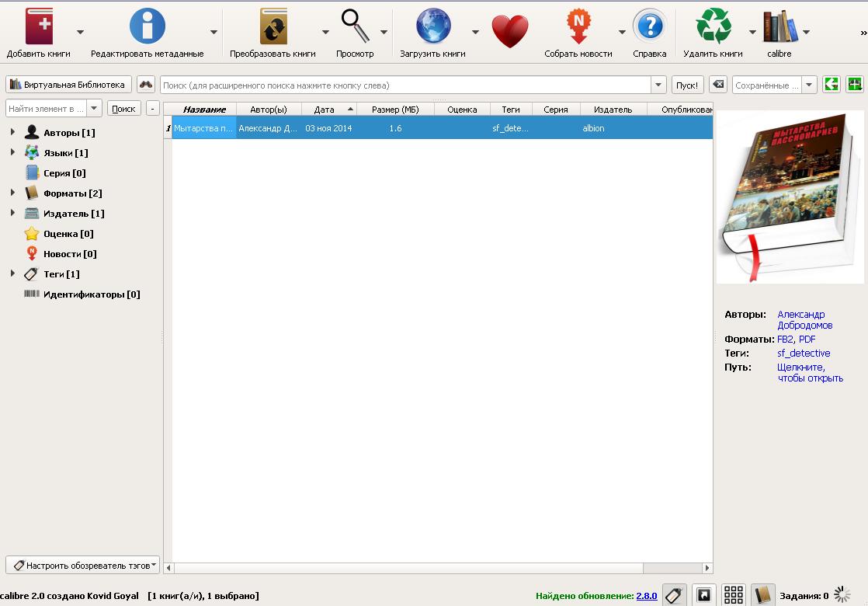Click the 2.8.0 update link
868x606 pixels.
[x=646, y=596]
